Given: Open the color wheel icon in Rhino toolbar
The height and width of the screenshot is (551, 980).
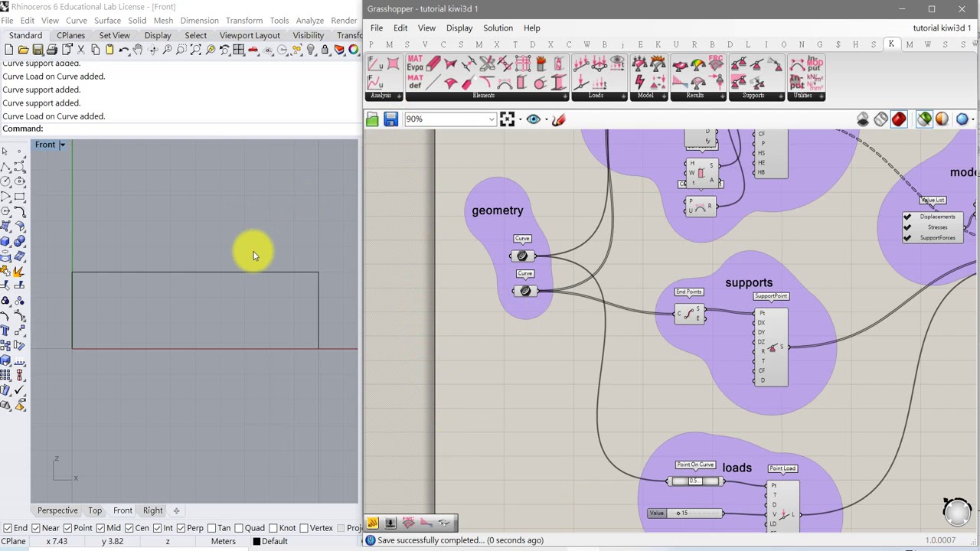Looking at the screenshot, I should [x=354, y=50].
